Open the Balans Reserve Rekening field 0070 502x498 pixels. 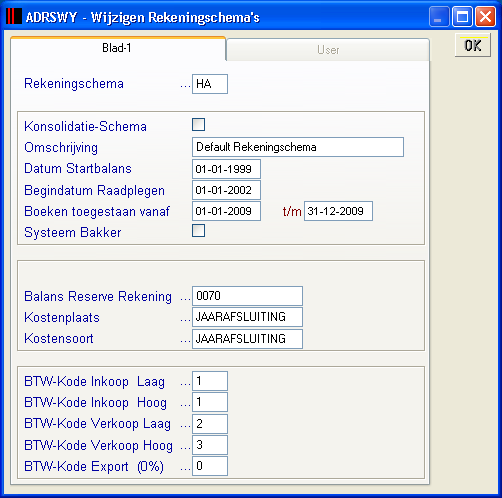(247, 296)
